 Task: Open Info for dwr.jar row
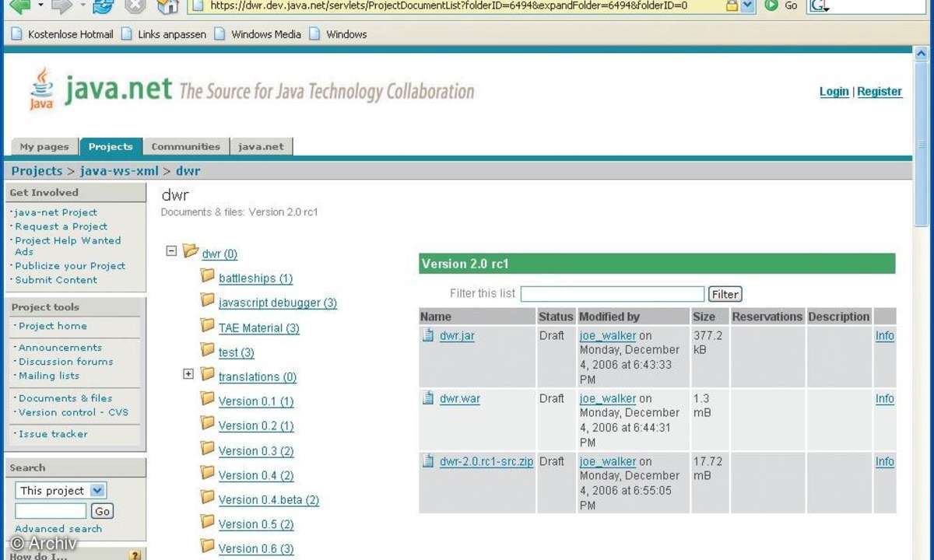(x=885, y=336)
